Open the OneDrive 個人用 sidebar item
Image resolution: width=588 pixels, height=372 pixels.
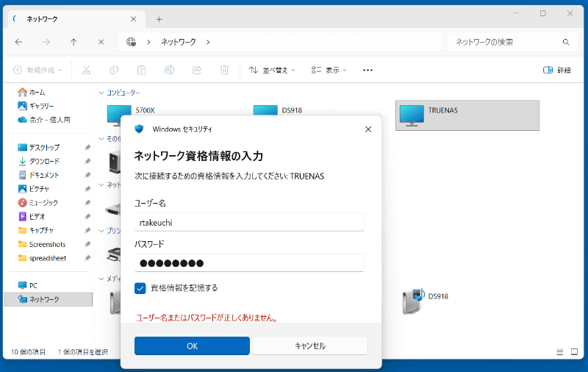pyautogui.click(x=44, y=120)
